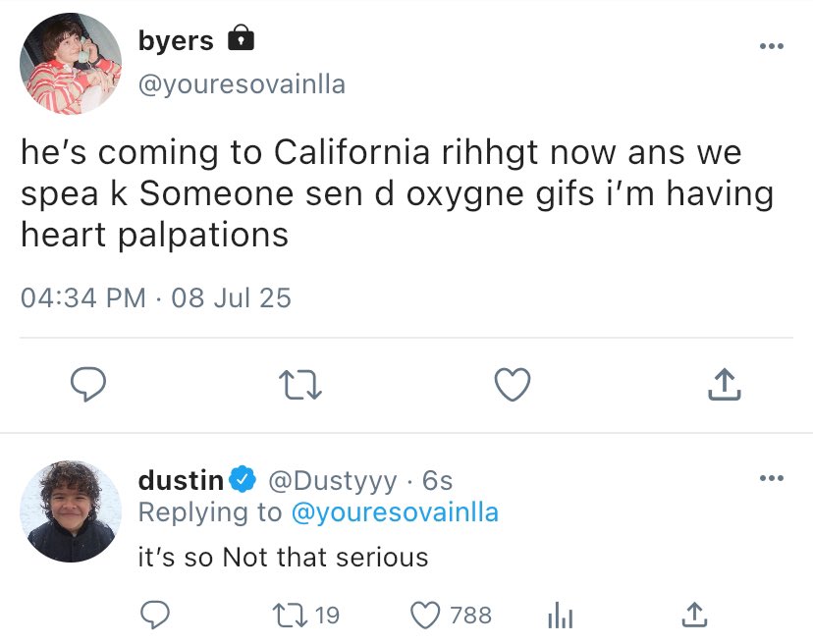Click dustin's verified badge
The width and height of the screenshot is (813, 644).
point(244,480)
